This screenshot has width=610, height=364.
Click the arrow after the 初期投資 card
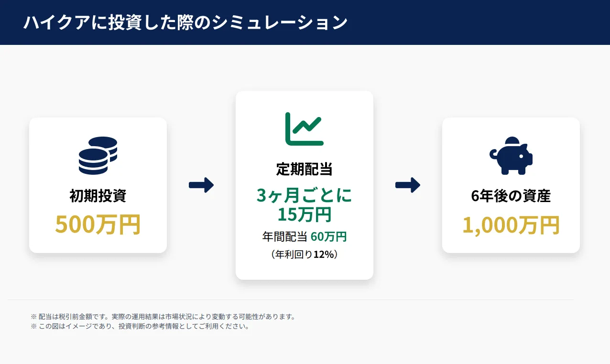click(x=201, y=185)
